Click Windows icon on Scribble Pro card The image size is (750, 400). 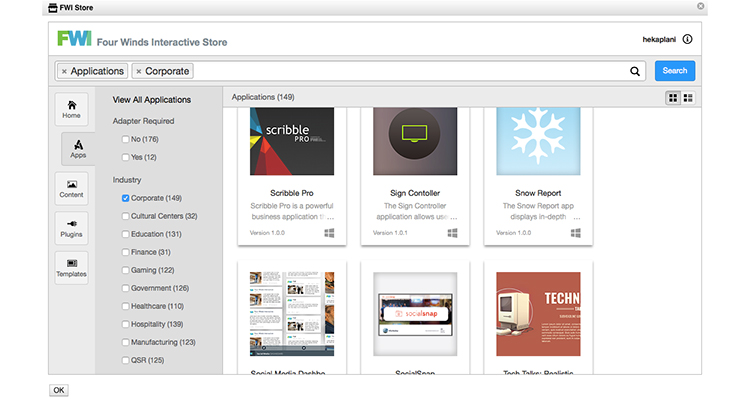[329, 233]
